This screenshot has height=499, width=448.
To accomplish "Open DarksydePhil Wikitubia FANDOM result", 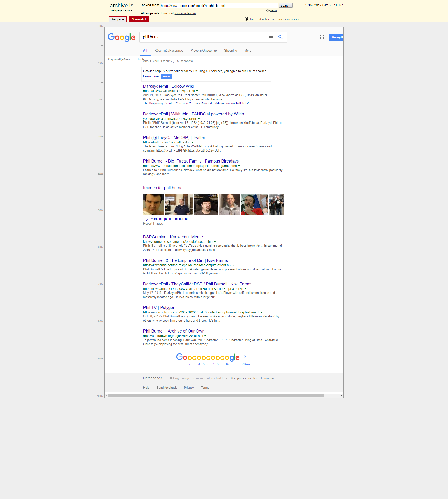I will [x=193, y=114].
